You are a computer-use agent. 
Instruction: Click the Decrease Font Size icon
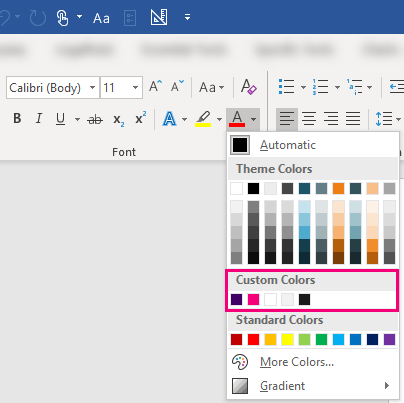coord(177,86)
